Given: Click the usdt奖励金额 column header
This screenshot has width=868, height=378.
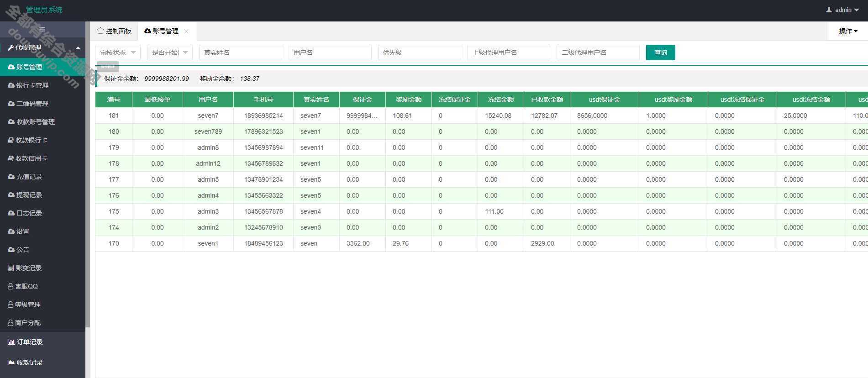Looking at the screenshot, I should coord(673,100).
